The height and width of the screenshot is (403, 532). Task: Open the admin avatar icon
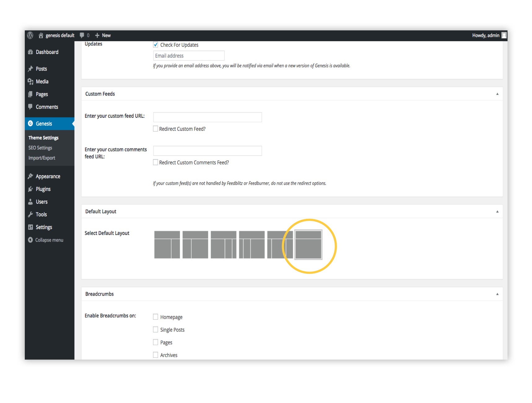[x=504, y=35]
